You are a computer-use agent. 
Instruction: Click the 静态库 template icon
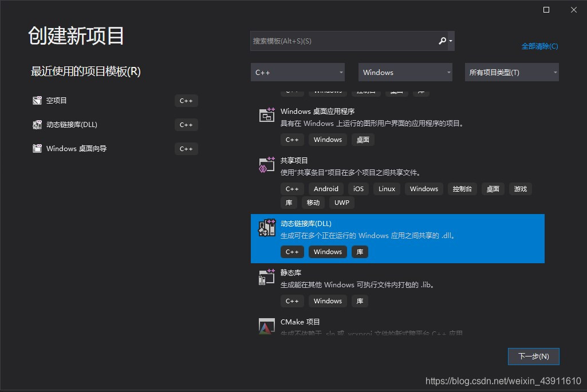click(266, 277)
